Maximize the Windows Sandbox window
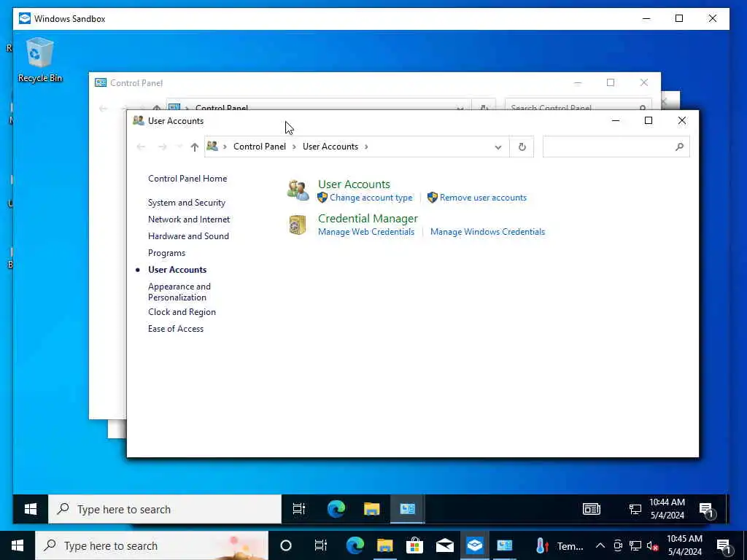747x560 pixels. 679,18
